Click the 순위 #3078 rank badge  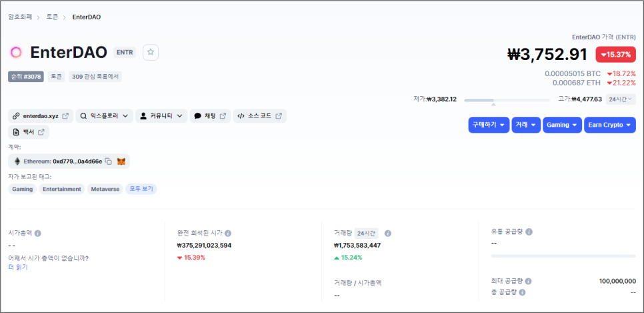point(26,77)
